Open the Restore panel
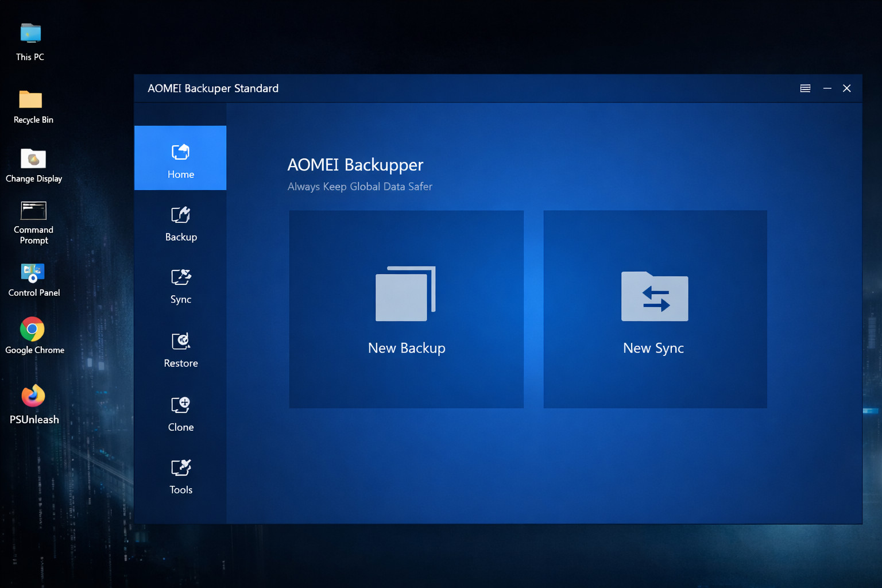 tap(180, 342)
